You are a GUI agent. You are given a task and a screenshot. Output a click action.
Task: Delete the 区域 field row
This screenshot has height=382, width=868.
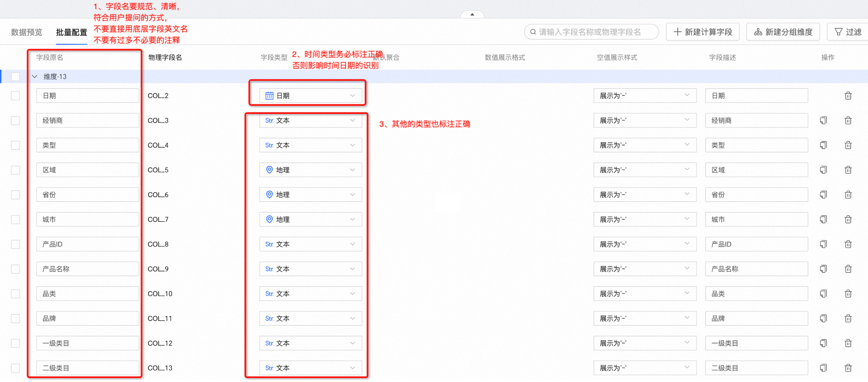tap(848, 170)
